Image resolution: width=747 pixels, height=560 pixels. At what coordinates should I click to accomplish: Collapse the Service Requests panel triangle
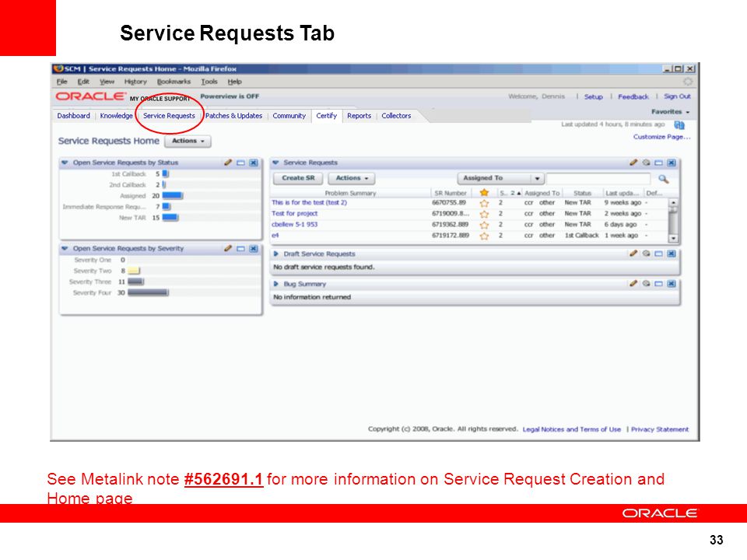coord(275,163)
